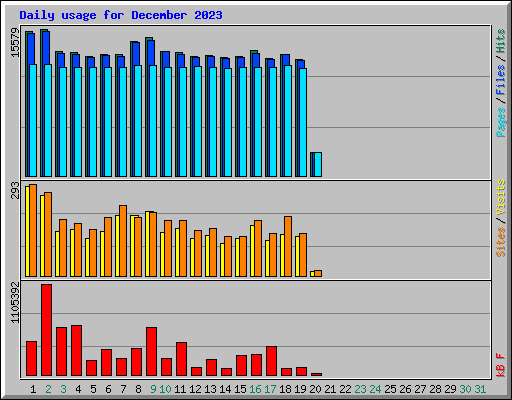Select day 8 on the date axis
Image resolution: width=512 pixels, height=400 pixels.
tap(138, 389)
